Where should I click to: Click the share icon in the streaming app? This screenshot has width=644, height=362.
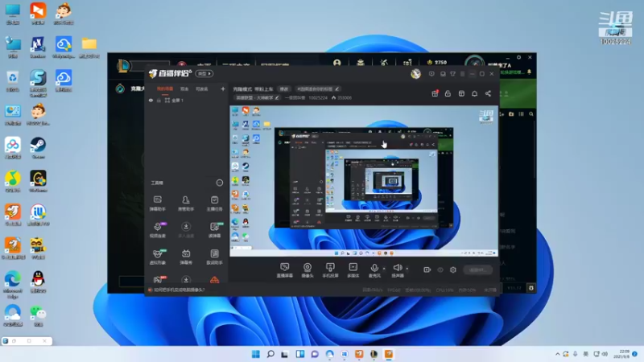coord(488,93)
